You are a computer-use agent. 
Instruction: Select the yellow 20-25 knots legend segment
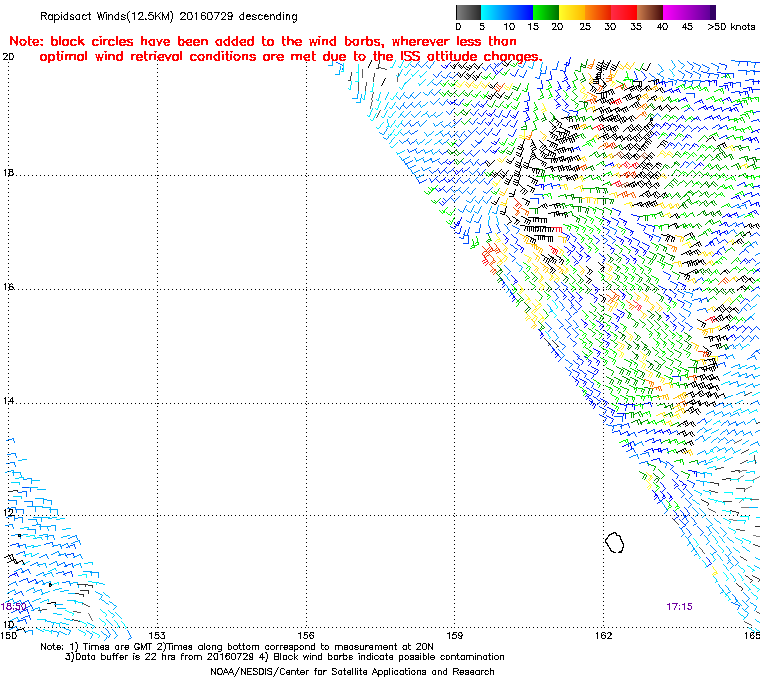point(572,12)
